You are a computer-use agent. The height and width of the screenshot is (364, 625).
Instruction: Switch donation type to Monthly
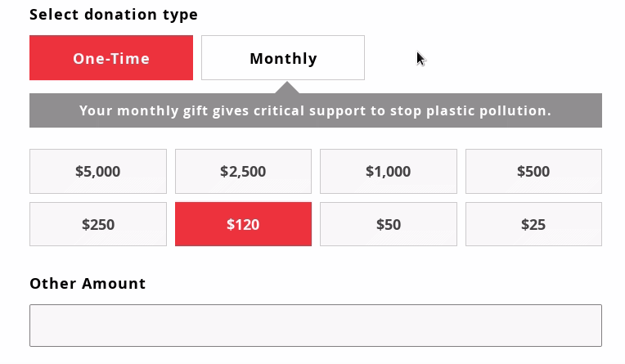(283, 58)
